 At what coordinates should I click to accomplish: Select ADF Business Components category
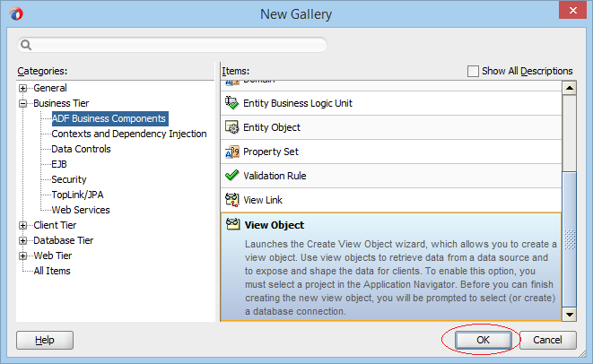[x=109, y=118]
